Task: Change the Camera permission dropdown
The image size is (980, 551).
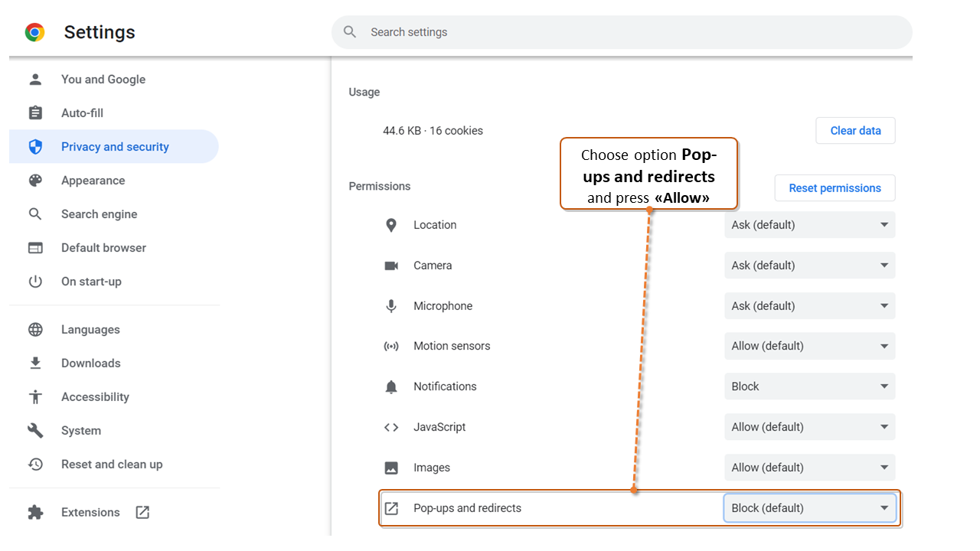Action: (x=809, y=266)
